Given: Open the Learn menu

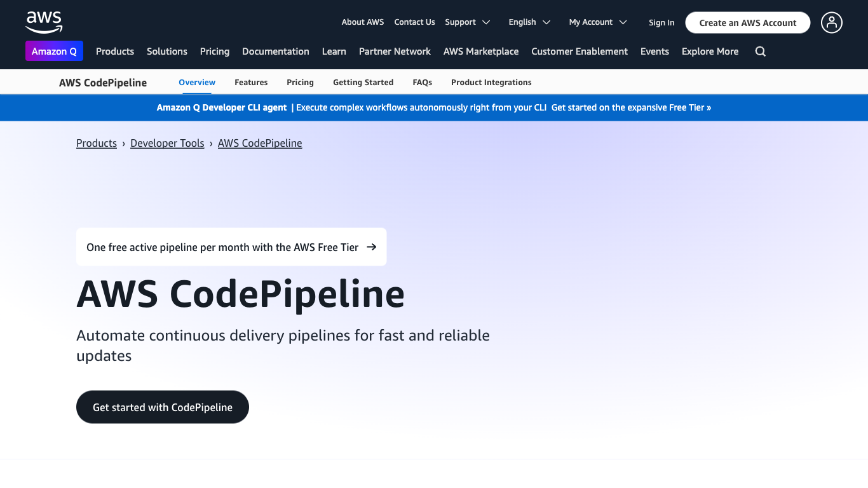Looking at the screenshot, I should point(334,51).
